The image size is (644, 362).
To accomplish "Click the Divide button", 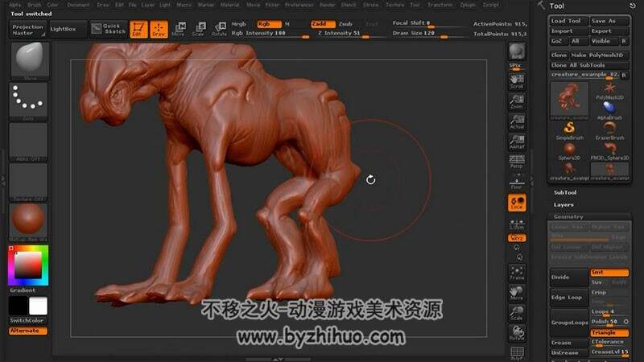I will 569,278.
